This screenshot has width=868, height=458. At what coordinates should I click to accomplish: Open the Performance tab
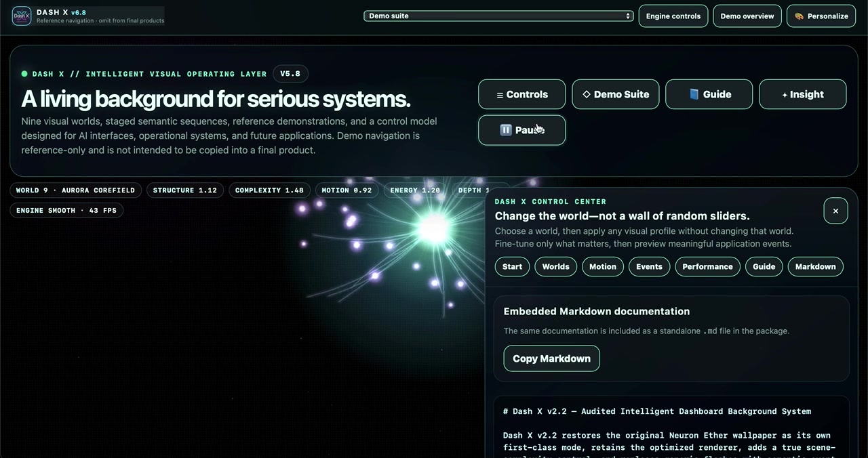pos(707,266)
